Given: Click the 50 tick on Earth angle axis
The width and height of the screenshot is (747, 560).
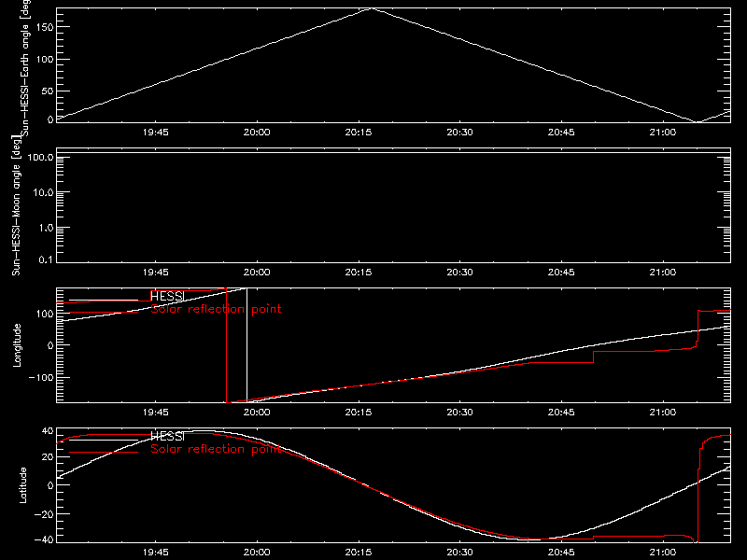Looking at the screenshot, I should coord(48,91).
